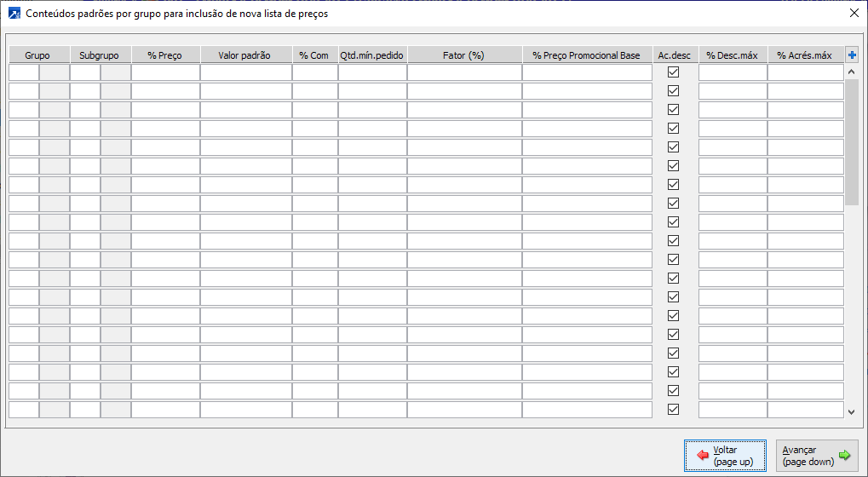
Task: Uncheck Ac.desc checkbox in second row
Action: coord(673,91)
